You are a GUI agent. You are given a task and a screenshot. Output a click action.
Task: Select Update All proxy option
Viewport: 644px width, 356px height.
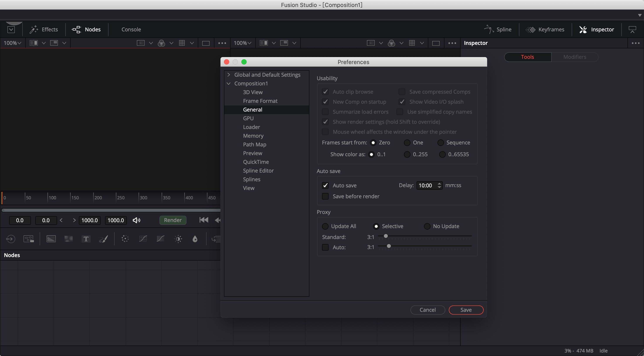click(x=325, y=226)
